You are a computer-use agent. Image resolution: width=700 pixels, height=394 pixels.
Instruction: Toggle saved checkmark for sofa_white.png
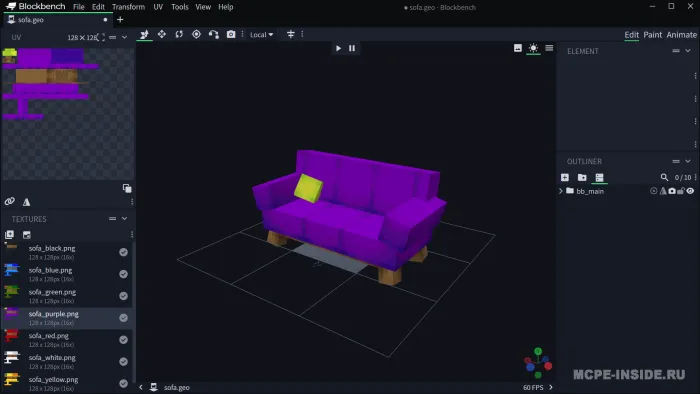(124, 361)
